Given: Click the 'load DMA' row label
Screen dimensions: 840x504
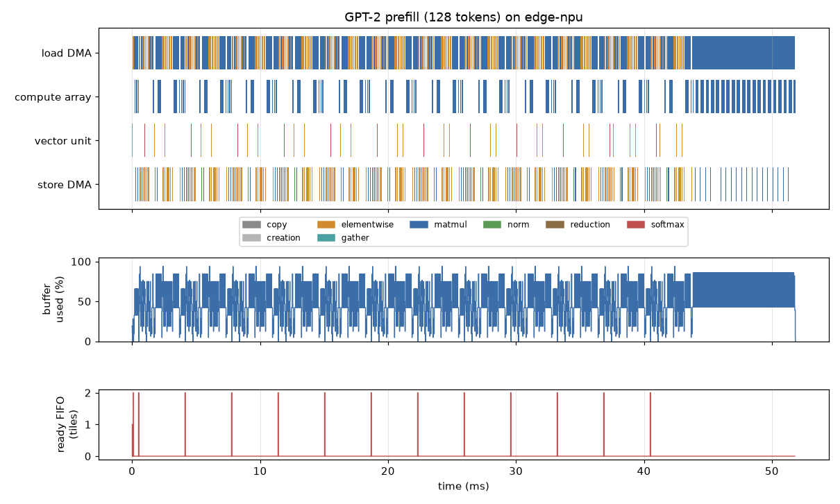Looking at the screenshot, I should click(x=66, y=53).
